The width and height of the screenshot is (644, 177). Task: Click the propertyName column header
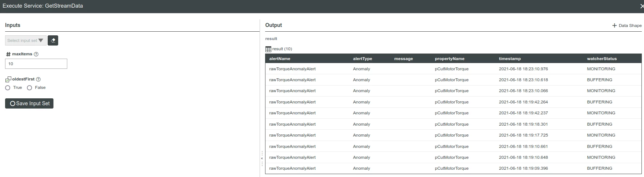pos(449,59)
